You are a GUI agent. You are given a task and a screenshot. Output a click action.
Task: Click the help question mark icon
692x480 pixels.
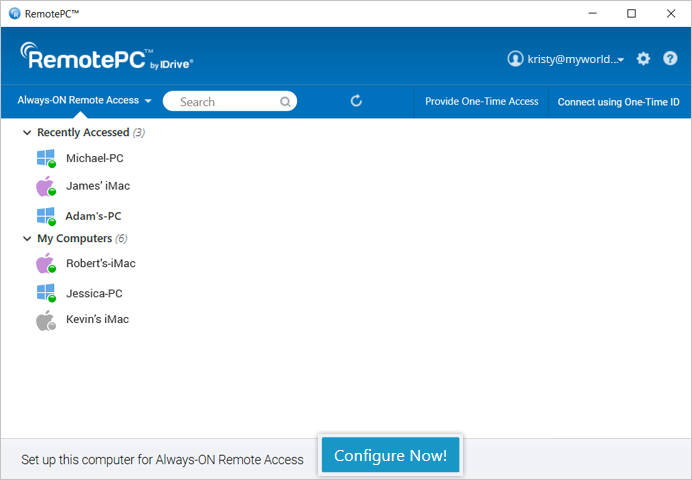(670, 59)
